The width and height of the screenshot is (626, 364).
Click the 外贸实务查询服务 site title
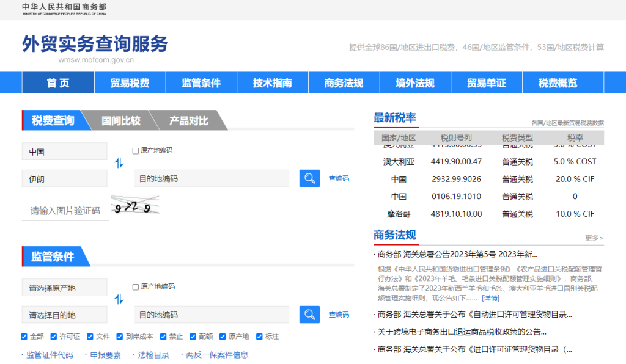95,44
